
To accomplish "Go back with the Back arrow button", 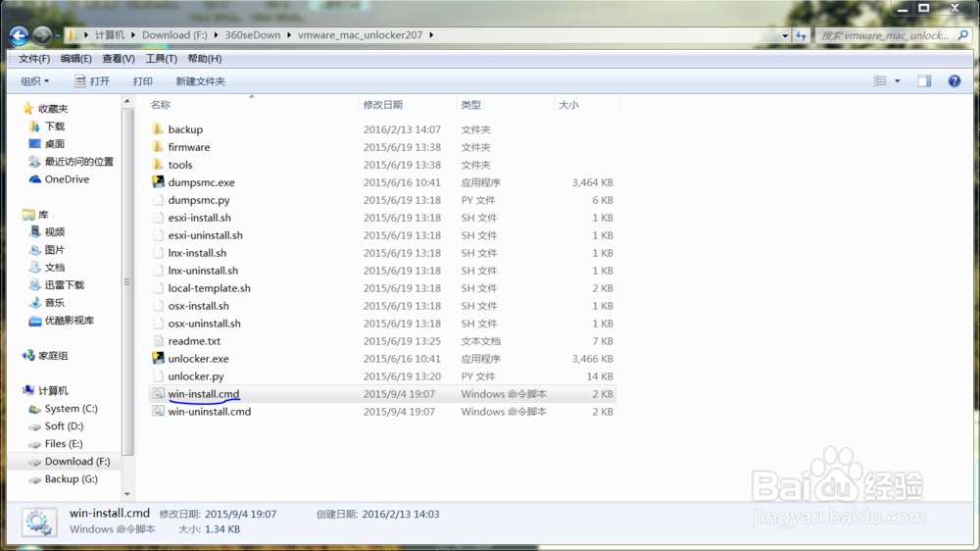I will pos(19,35).
